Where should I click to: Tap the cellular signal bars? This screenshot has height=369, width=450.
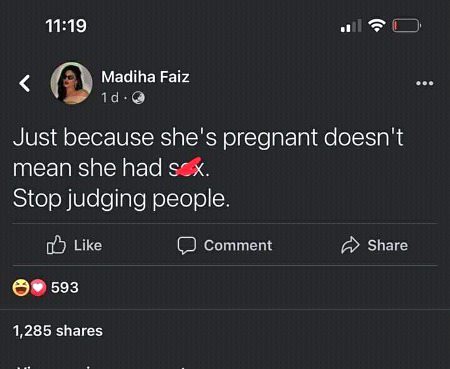[x=351, y=26]
